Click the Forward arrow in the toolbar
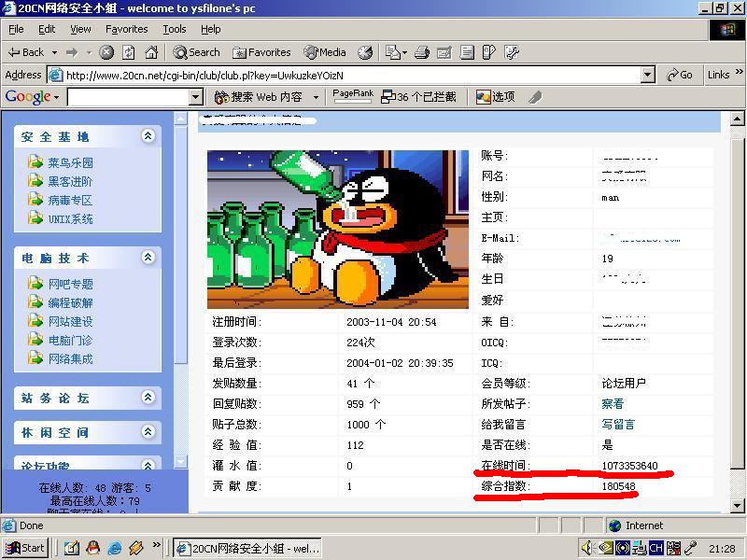Screen dimensions: 747x560 72,52
